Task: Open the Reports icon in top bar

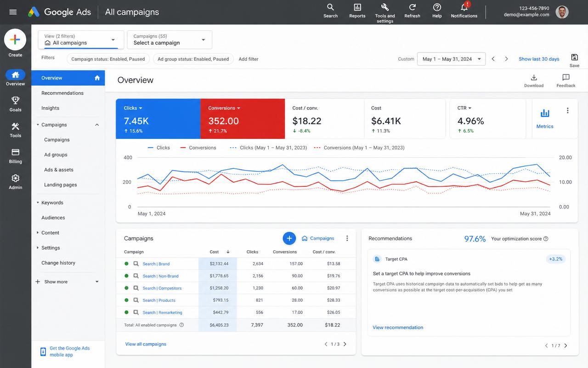Action: pos(357,7)
